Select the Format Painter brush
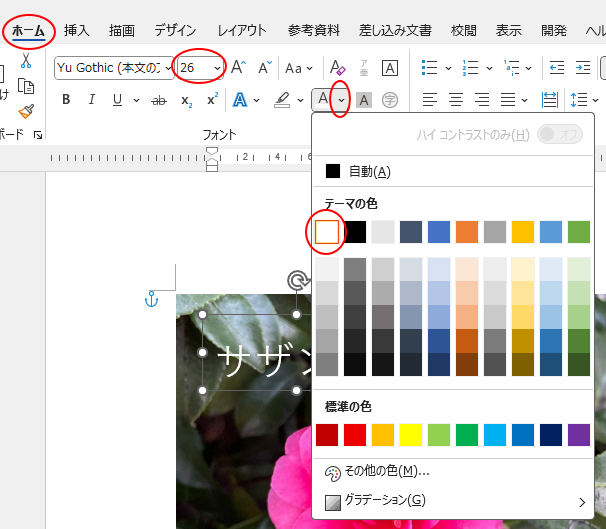This screenshot has width=606, height=529. pyautogui.click(x=26, y=112)
